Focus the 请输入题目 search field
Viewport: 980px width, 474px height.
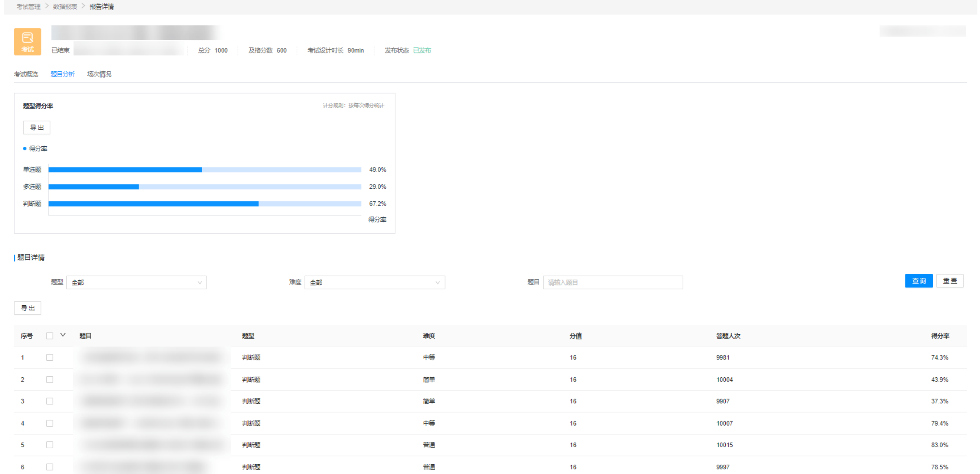click(612, 282)
